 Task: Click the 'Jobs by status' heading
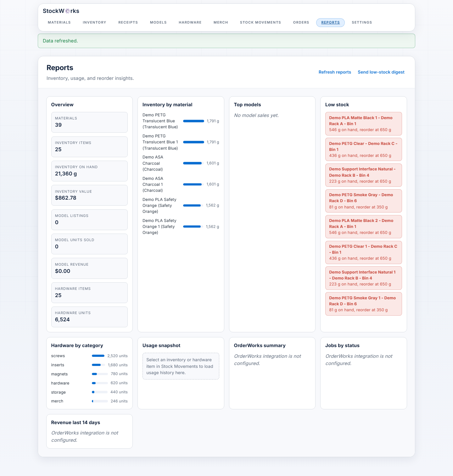[x=342, y=346]
